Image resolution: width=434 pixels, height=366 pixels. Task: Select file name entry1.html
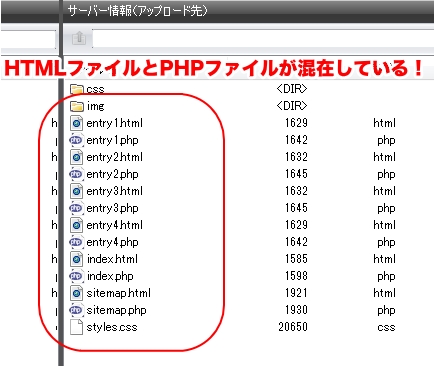pyautogui.click(x=114, y=123)
